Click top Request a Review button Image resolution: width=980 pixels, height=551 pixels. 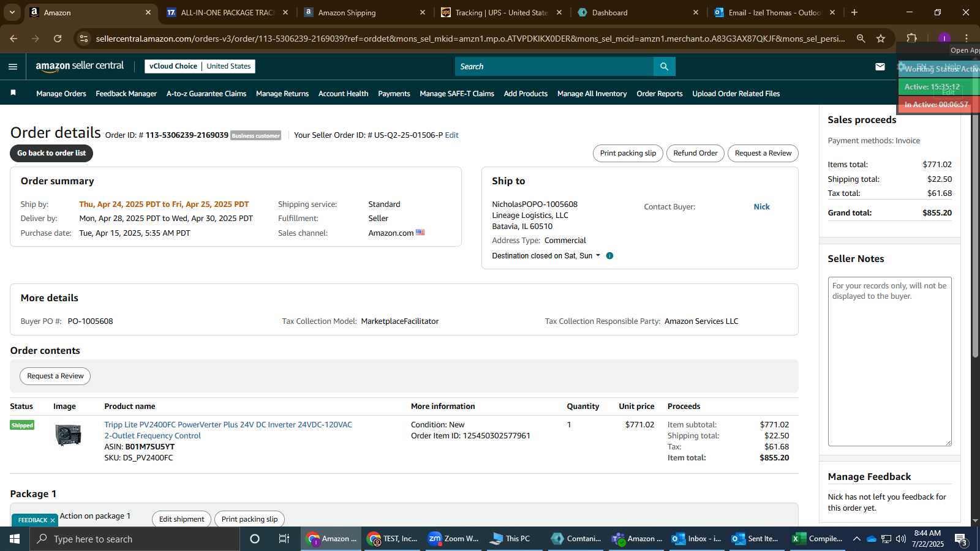pyautogui.click(x=763, y=153)
